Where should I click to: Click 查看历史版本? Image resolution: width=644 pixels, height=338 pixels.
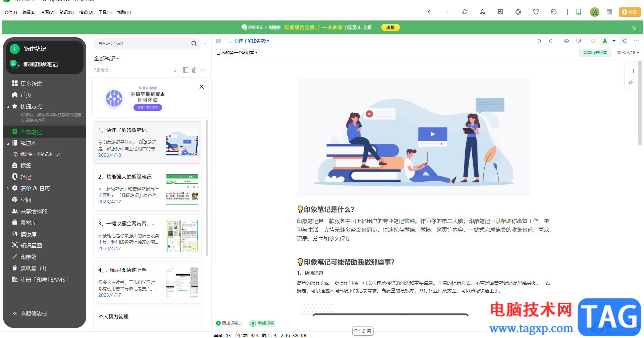(595, 53)
